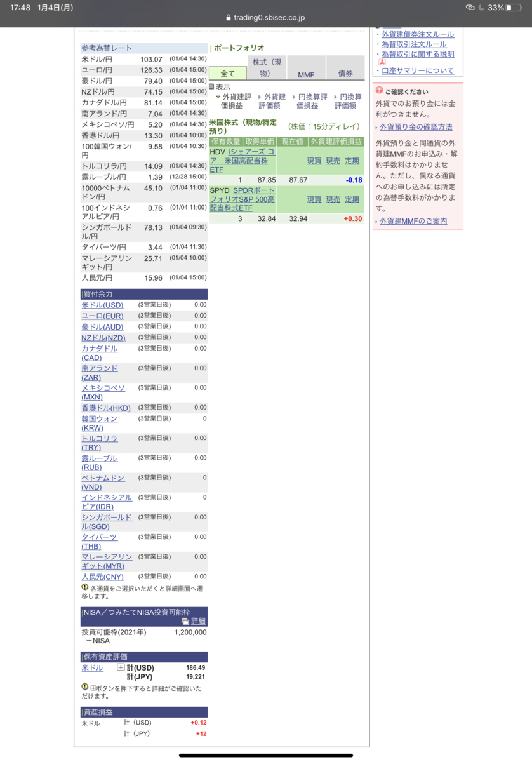This screenshot has width=532, height=762.
Task: Switch to the 株式（現物） tab
Action: [267, 67]
